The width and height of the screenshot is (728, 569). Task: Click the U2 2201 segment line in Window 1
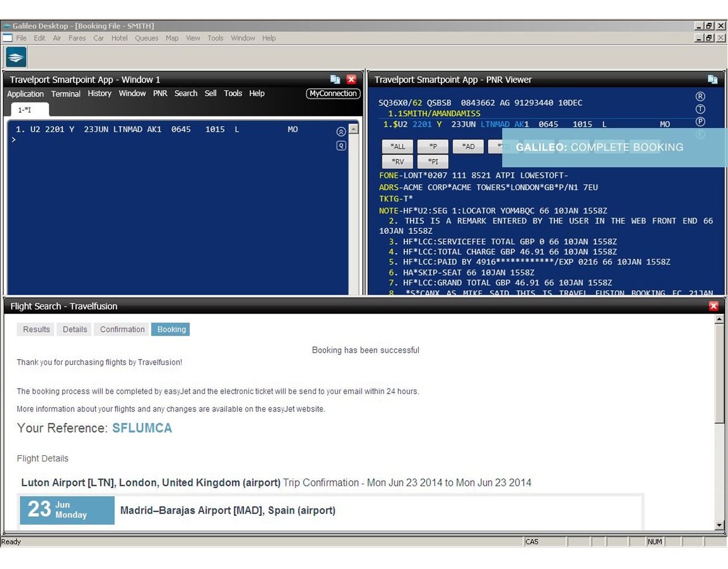[x=157, y=130]
